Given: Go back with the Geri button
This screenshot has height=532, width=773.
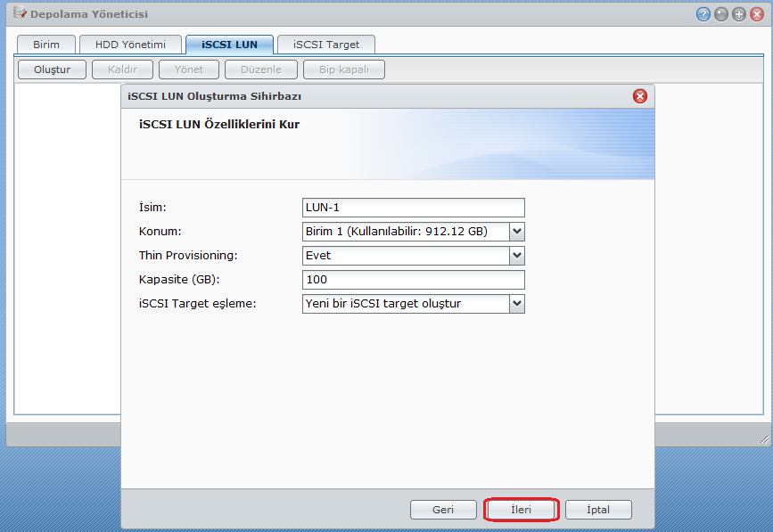Looking at the screenshot, I should pos(443,510).
